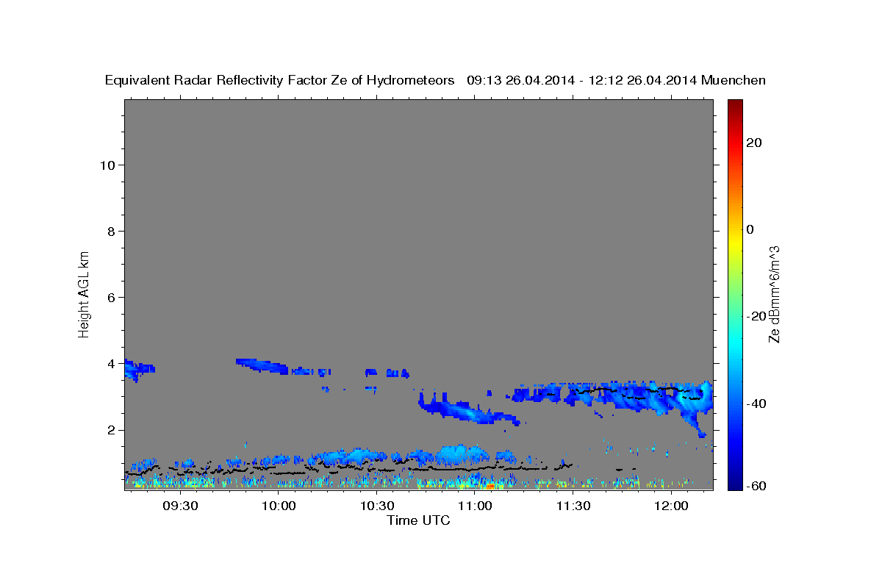This screenshot has height=588, width=882.
Task: Click the colorbar label -40
Action: tap(756, 403)
